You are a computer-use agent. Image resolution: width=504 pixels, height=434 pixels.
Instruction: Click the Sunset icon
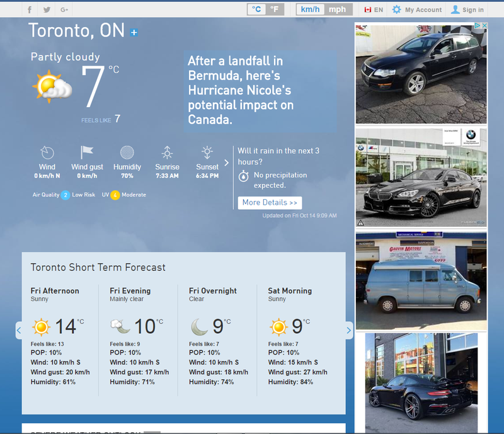tap(207, 152)
